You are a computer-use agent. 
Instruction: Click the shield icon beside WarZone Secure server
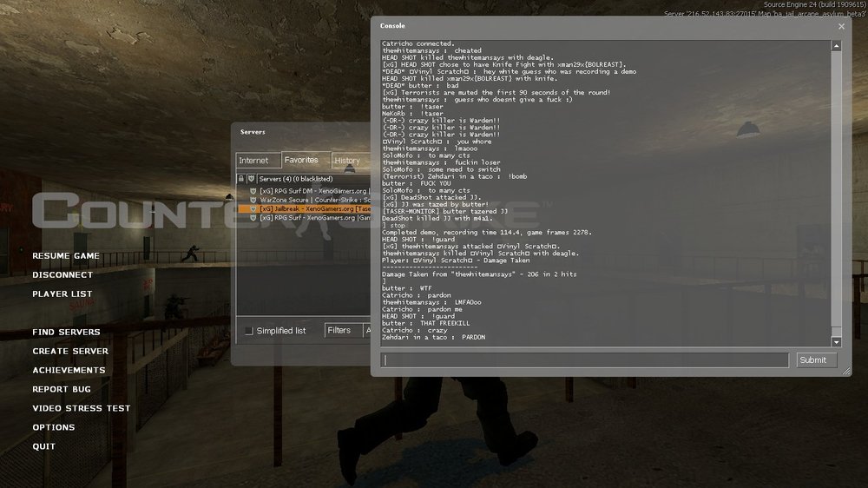pos(253,200)
